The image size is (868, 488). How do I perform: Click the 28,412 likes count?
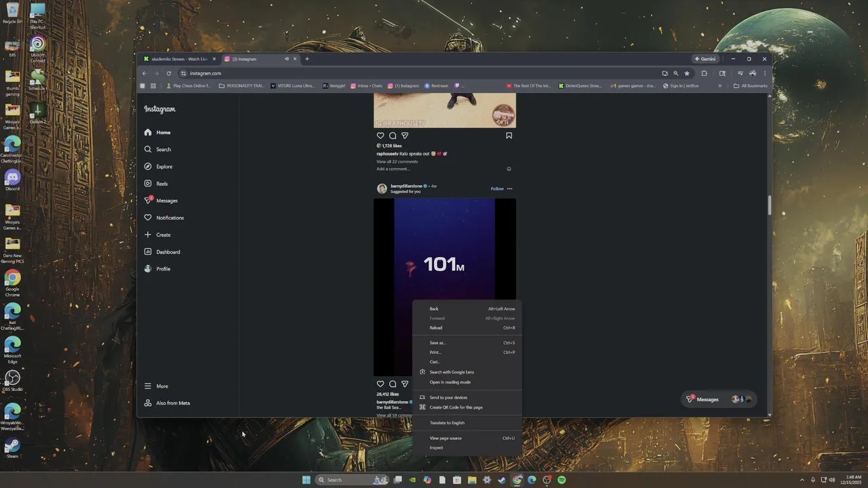coord(388,394)
